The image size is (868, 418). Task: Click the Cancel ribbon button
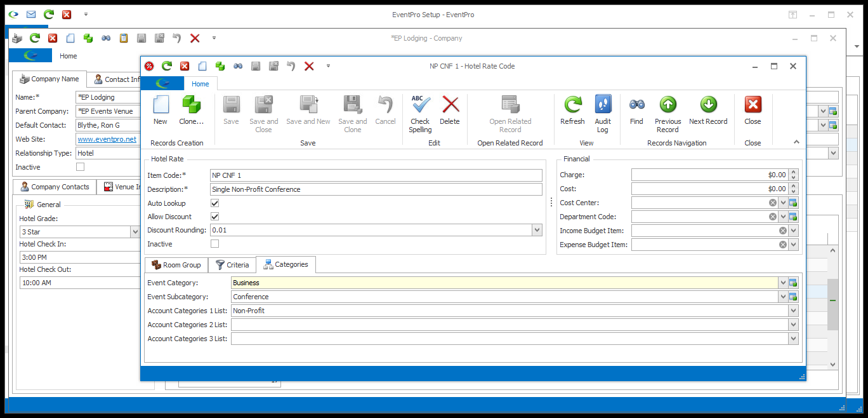point(385,111)
